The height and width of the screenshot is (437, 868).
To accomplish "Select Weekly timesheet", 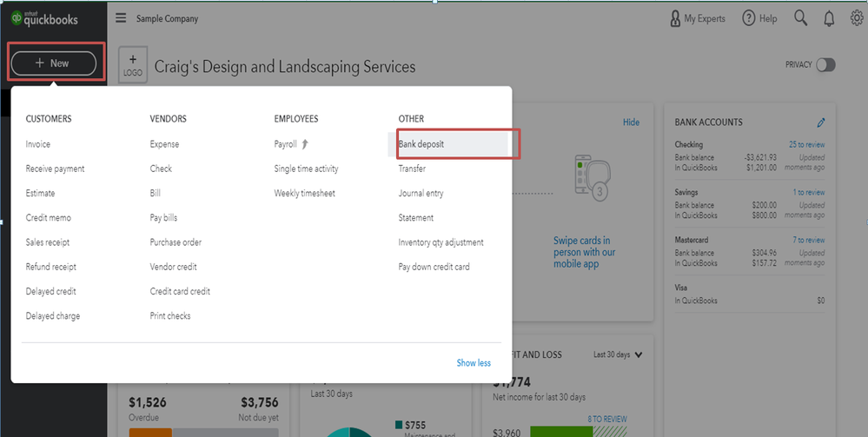I will [x=304, y=193].
